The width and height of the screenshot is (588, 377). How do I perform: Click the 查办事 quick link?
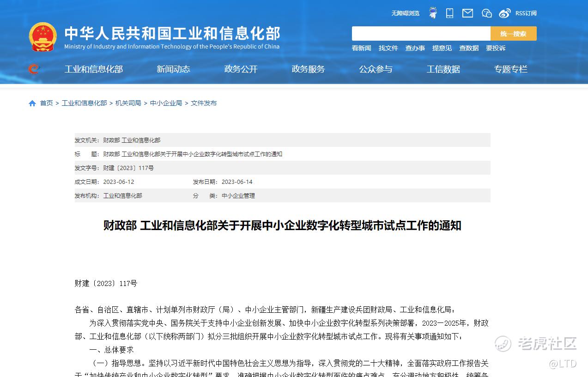click(x=415, y=48)
